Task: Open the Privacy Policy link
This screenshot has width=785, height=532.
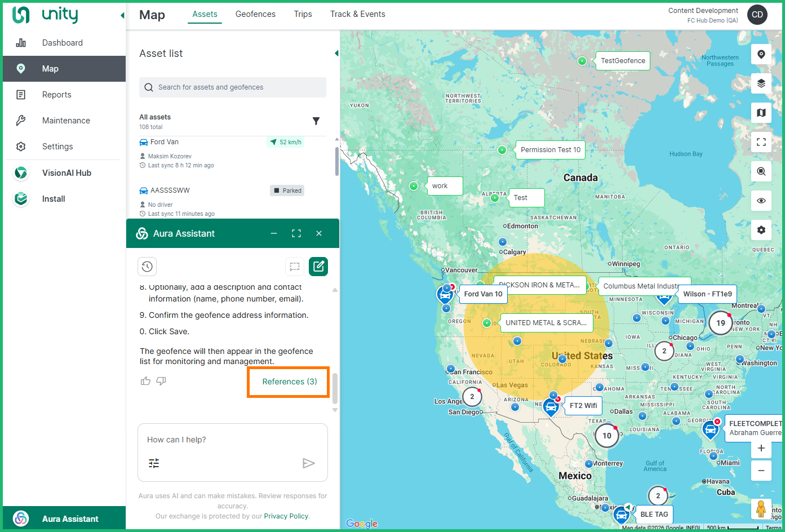Action: (286, 516)
